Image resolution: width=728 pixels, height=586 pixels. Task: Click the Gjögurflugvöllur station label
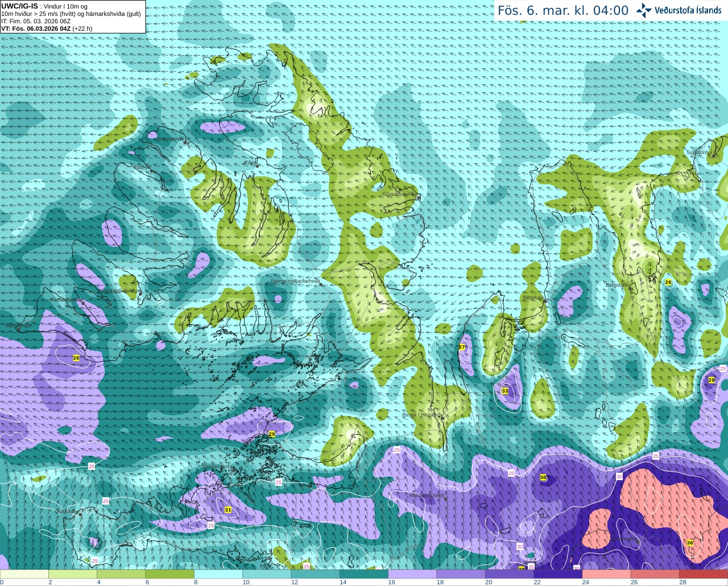click(x=400, y=193)
